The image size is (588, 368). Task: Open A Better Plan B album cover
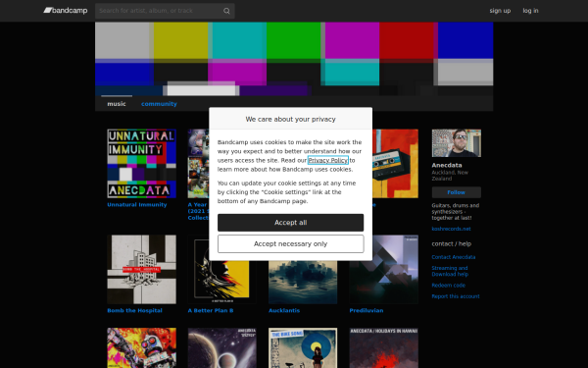coord(222,282)
